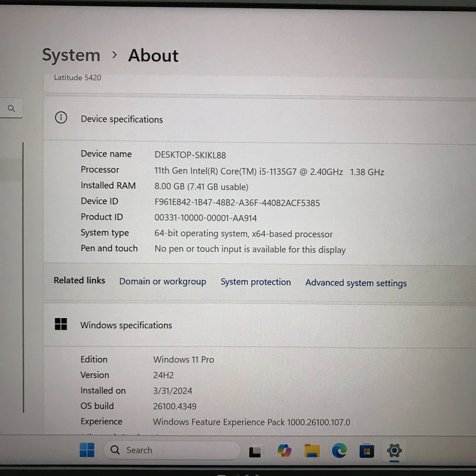476x476 pixels.
Task: Click the Experience label
Action: [101, 422]
